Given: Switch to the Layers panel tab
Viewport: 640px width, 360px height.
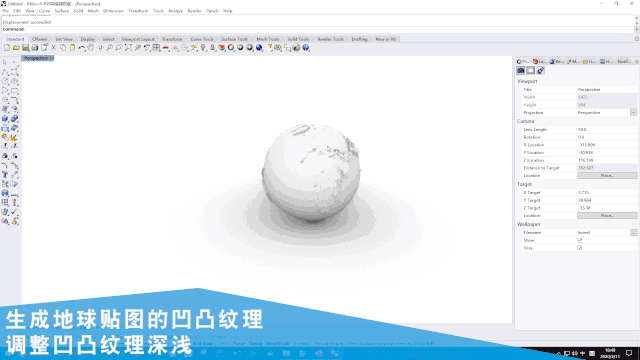Looking at the screenshot, I should 540,61.
